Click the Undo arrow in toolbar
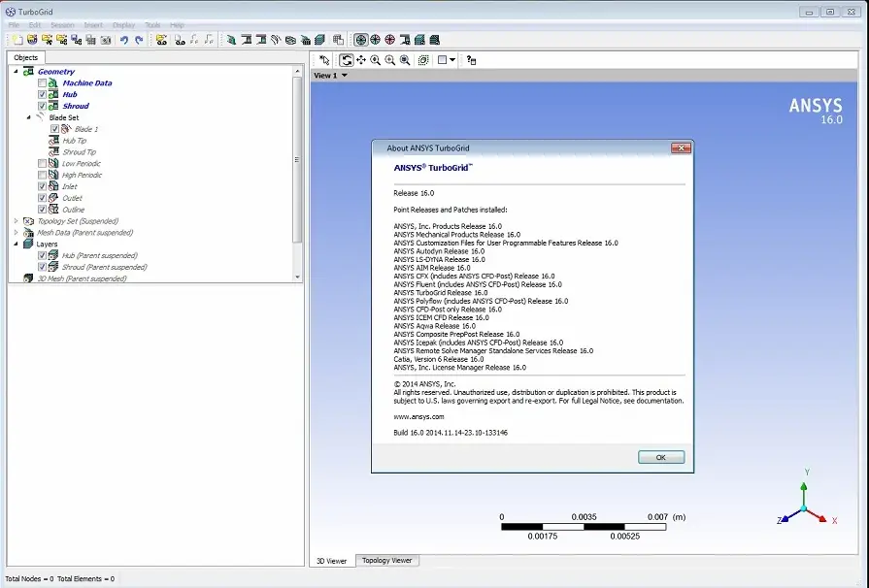The width and height of the screenshot is (869, 588). coord(124,40)
